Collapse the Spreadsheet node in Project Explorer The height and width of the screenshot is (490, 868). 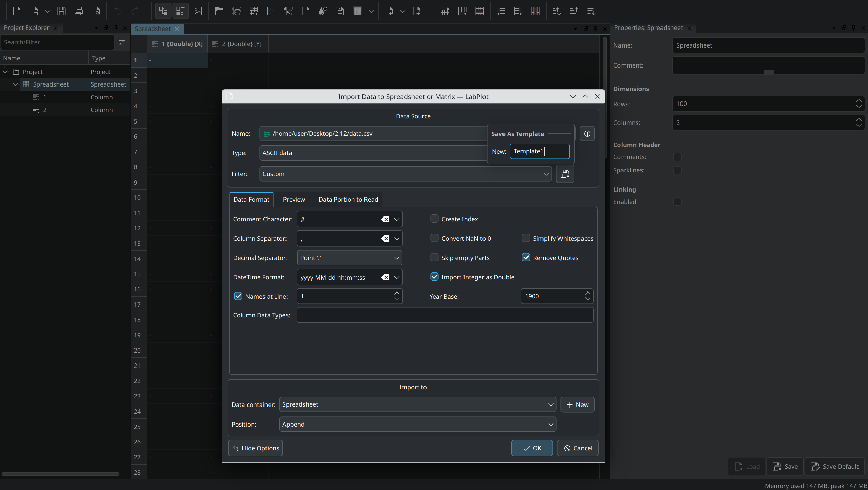15,84
